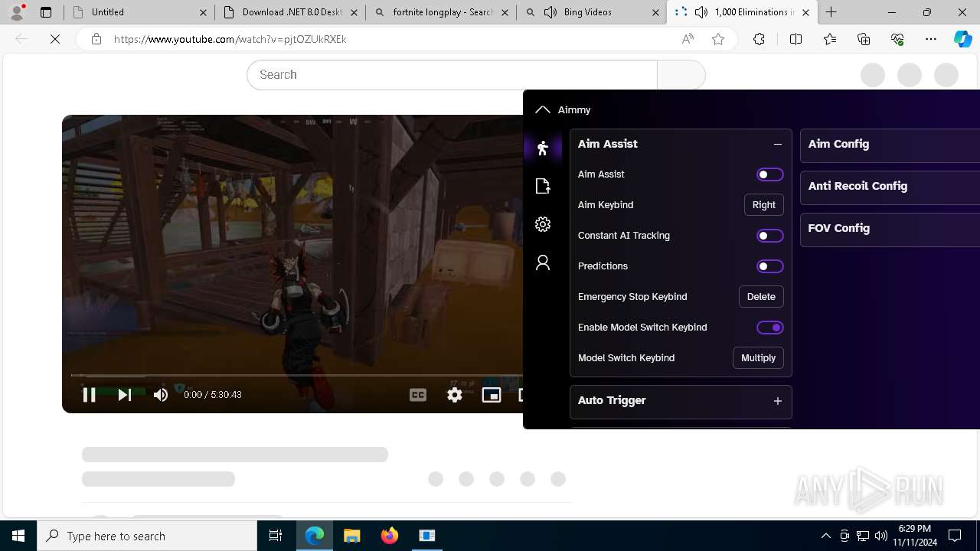Show hidden system tray icons
Screen dimensions: 980x551
tap(825, 536)
